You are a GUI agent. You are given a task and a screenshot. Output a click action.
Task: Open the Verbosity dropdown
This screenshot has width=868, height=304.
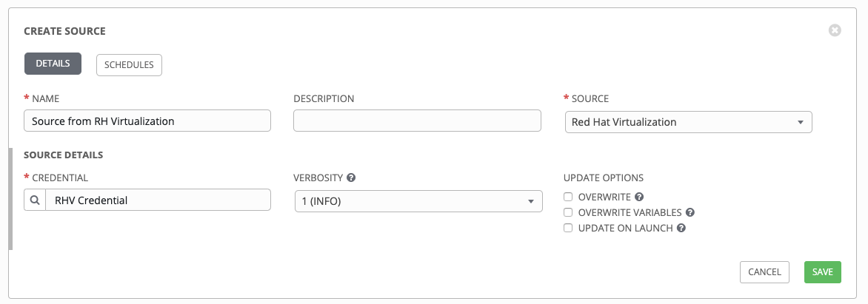pyautogui.click(x=417, y=201)
